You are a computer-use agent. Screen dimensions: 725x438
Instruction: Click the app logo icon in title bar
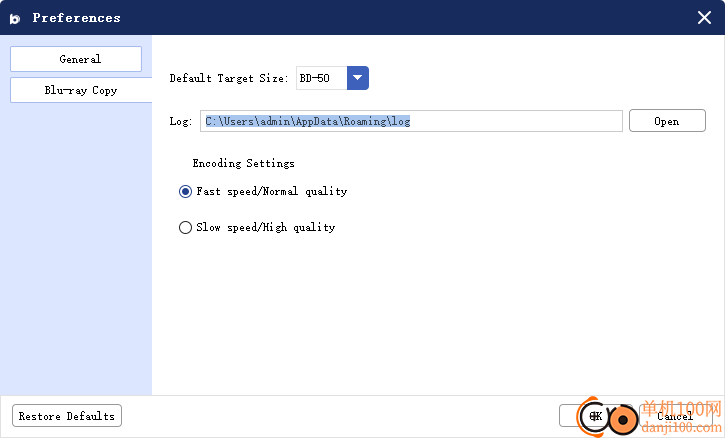(15, 19)
